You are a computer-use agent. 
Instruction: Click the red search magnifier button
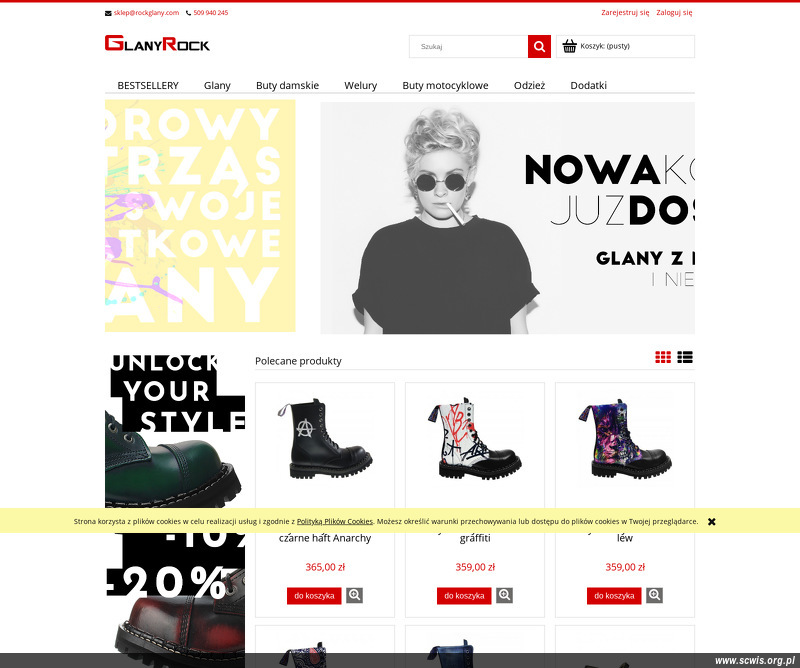[539, 46]
